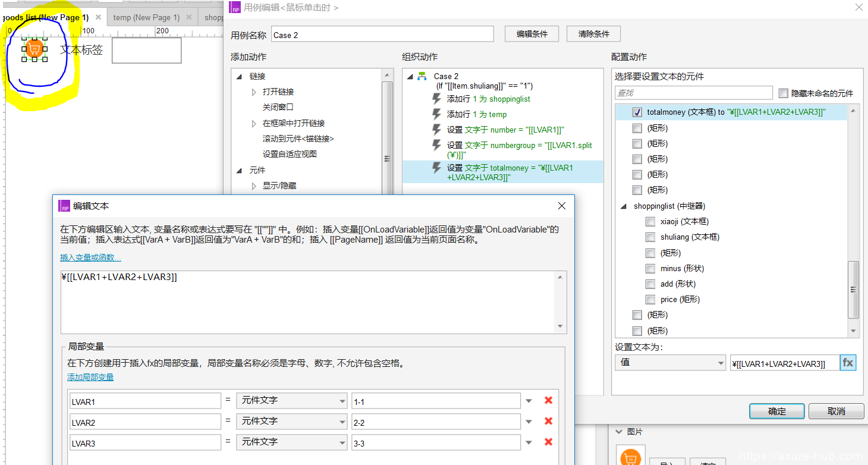The height and width of the screenshot is (465, 868).
Task: Check the price (矩形) checkbox
Action: [x=650, y=299]
